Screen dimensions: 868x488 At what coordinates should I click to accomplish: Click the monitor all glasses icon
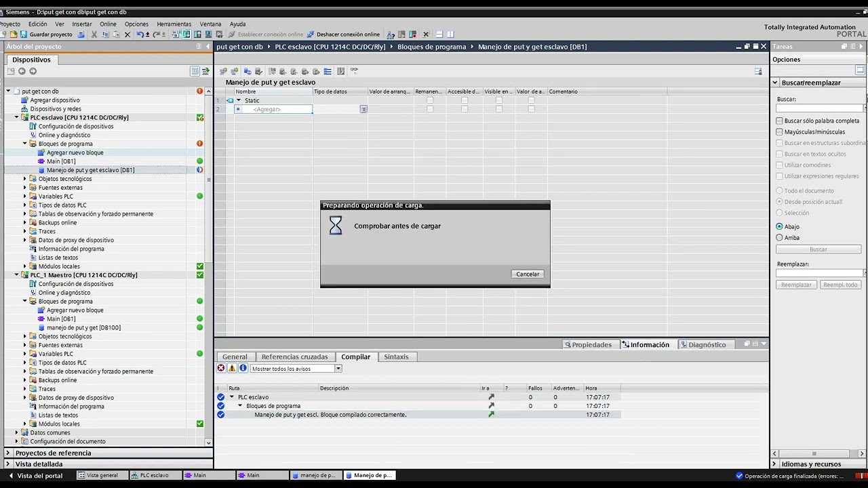tap(354, 70)
